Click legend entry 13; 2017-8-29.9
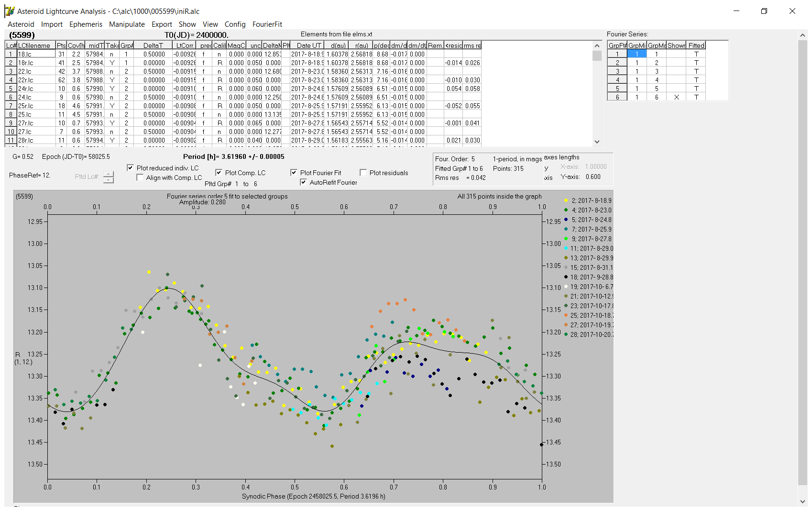Viewport: 812px width, 511px height. [x=588, y=258]
